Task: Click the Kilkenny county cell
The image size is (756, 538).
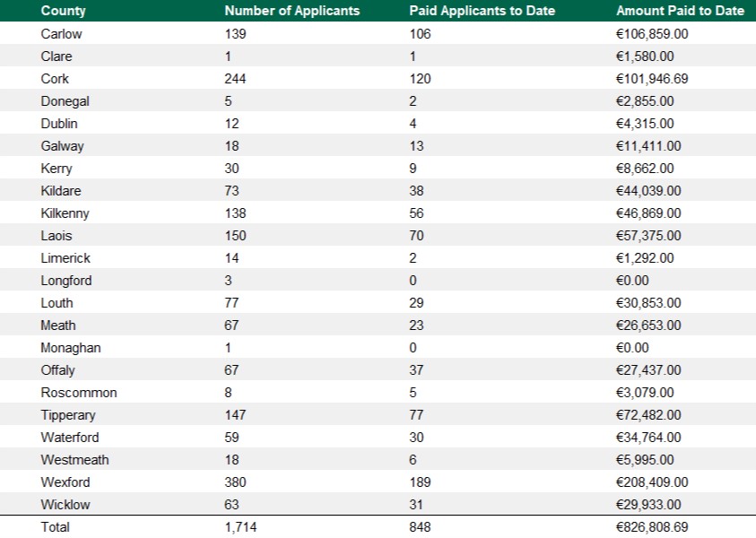Action: 65,213
